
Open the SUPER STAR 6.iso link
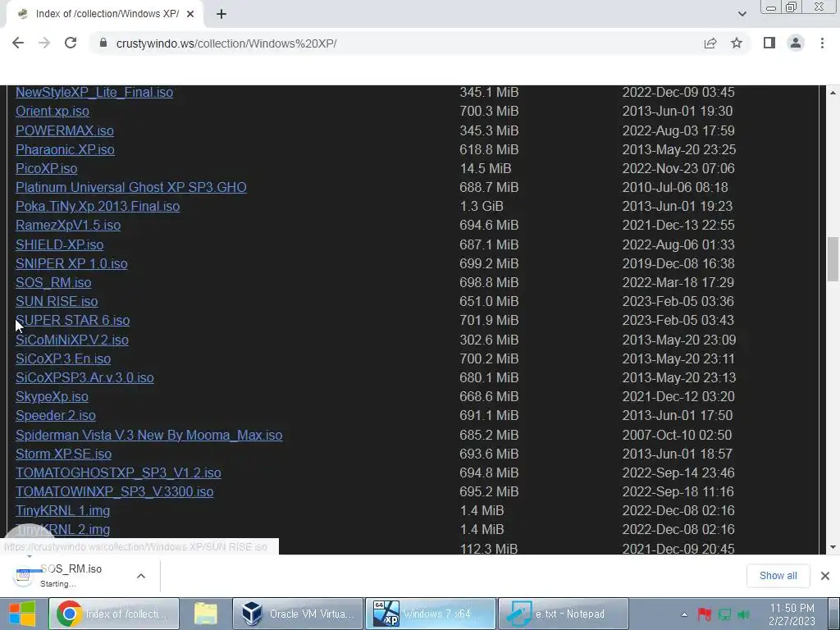[73, 321]
